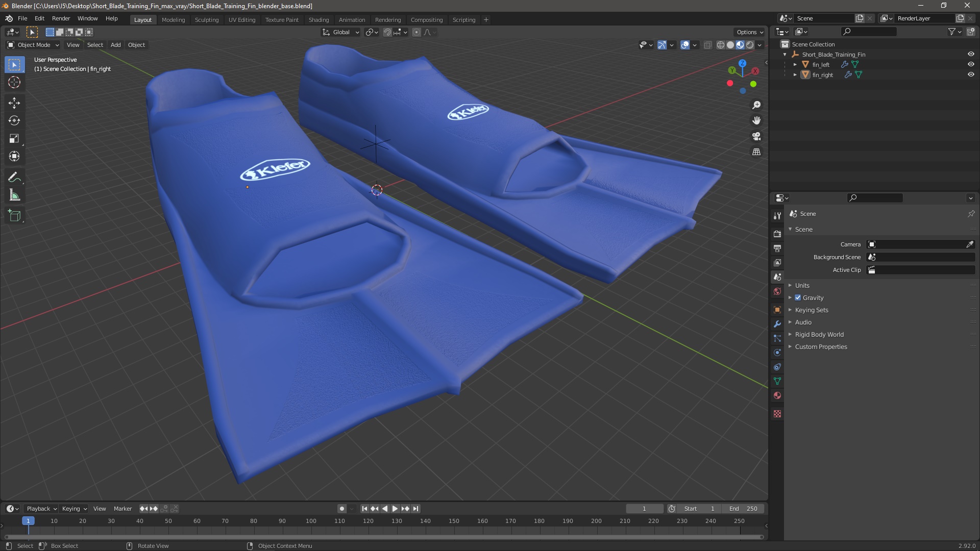The image size is (980, 551).
Task: Click the Camera object field
Action: [916, 244]
